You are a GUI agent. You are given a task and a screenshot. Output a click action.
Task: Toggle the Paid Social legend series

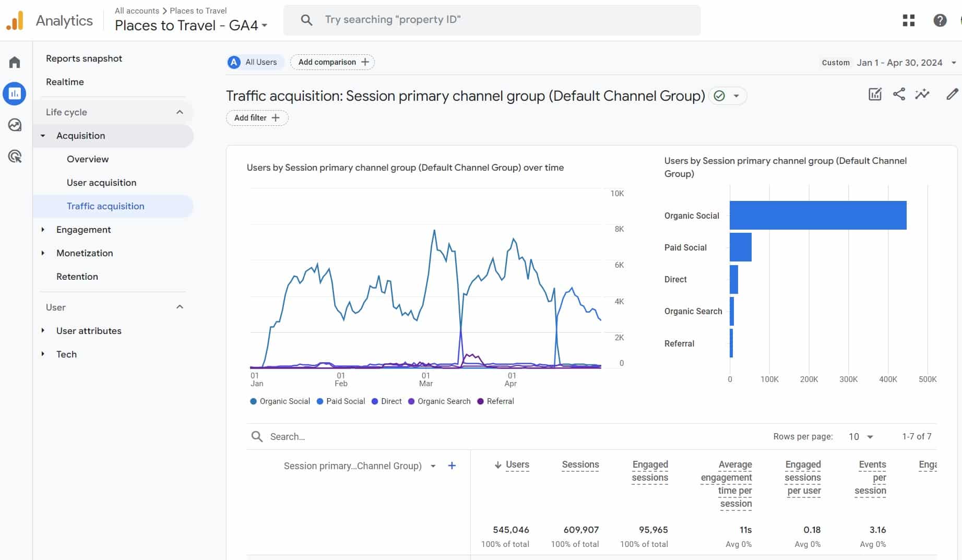pos(341,401)
